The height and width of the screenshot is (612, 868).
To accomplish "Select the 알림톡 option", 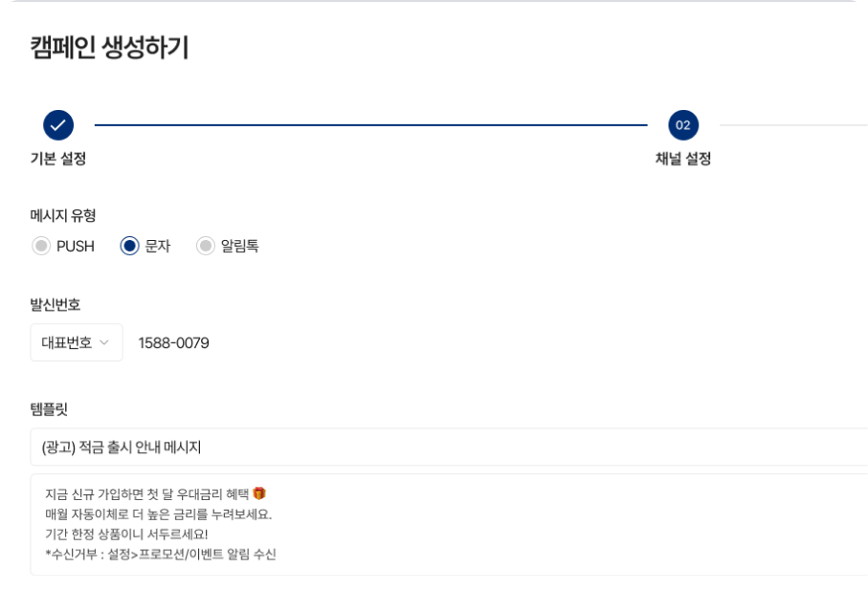I will (x=203, y=246).
